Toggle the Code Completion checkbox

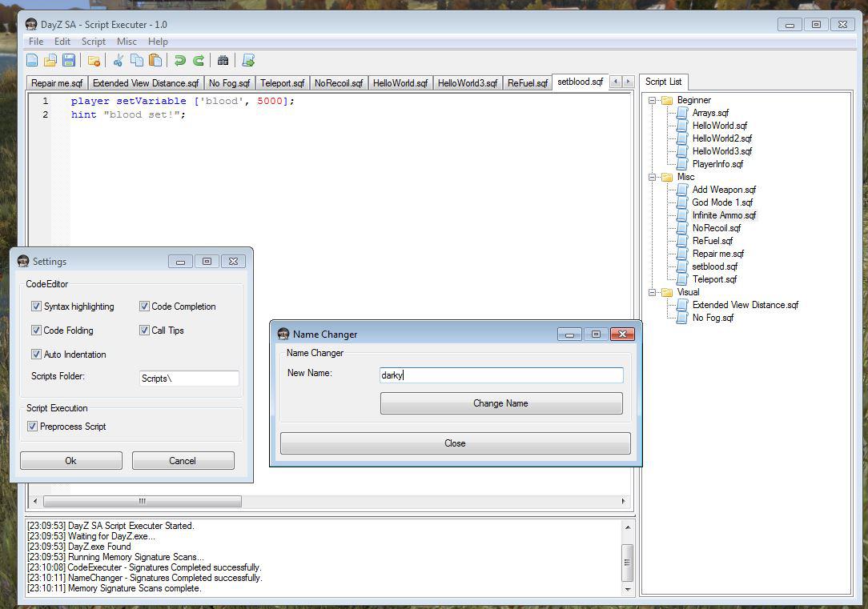coord(144,307)
